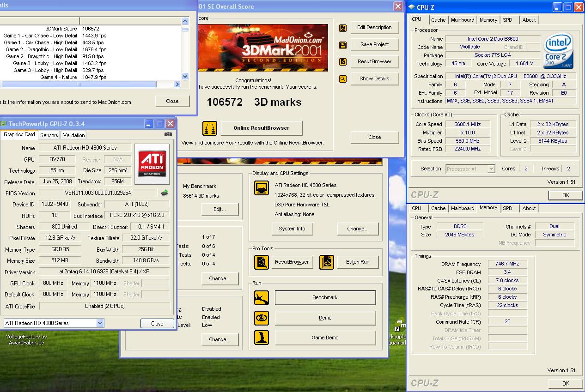Click the Edit Description icon in 3DMark score window

(343, 28)
